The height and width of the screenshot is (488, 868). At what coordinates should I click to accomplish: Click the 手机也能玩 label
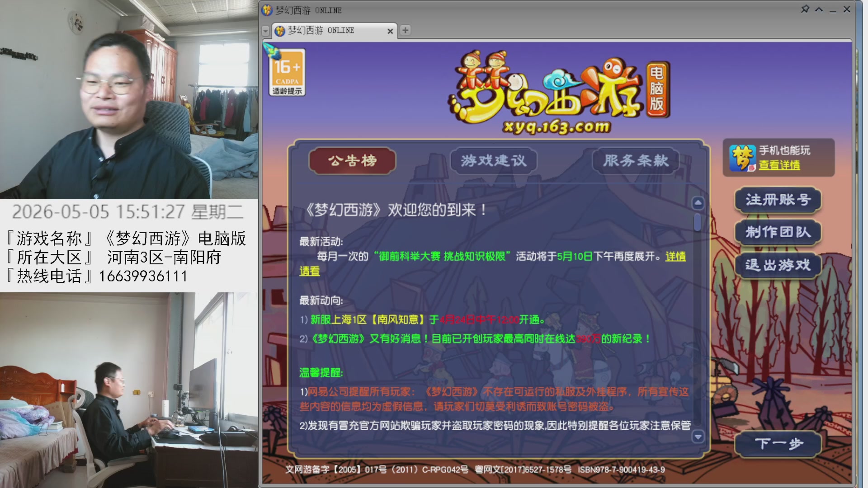click(x=784, y=150)
